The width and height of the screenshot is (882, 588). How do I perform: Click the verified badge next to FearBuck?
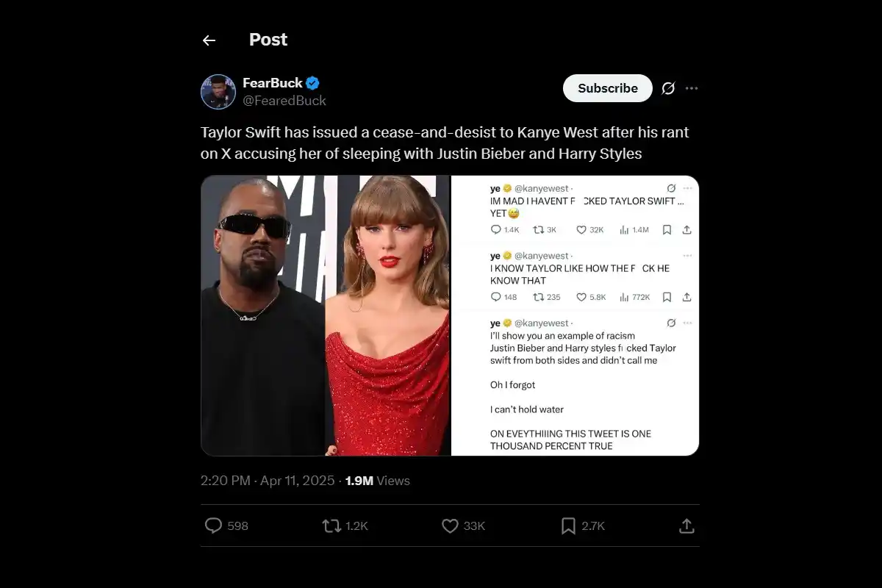point(312,82)
